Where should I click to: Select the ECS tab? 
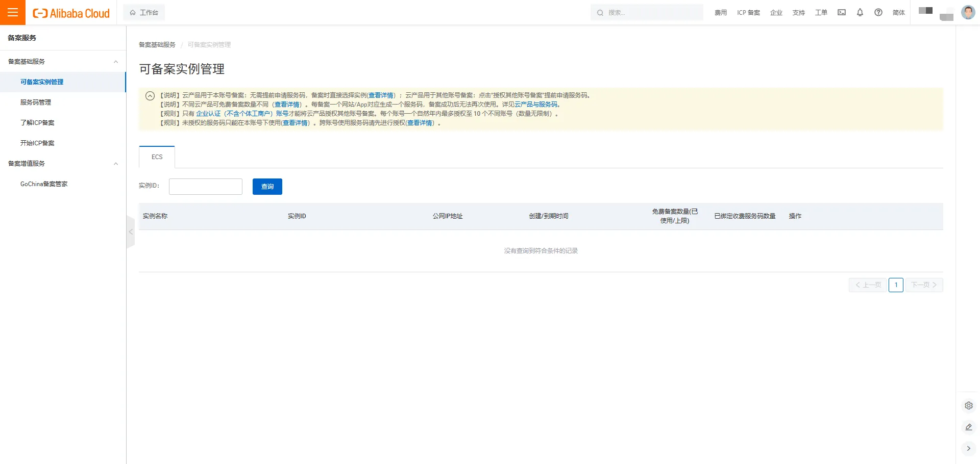157,157
